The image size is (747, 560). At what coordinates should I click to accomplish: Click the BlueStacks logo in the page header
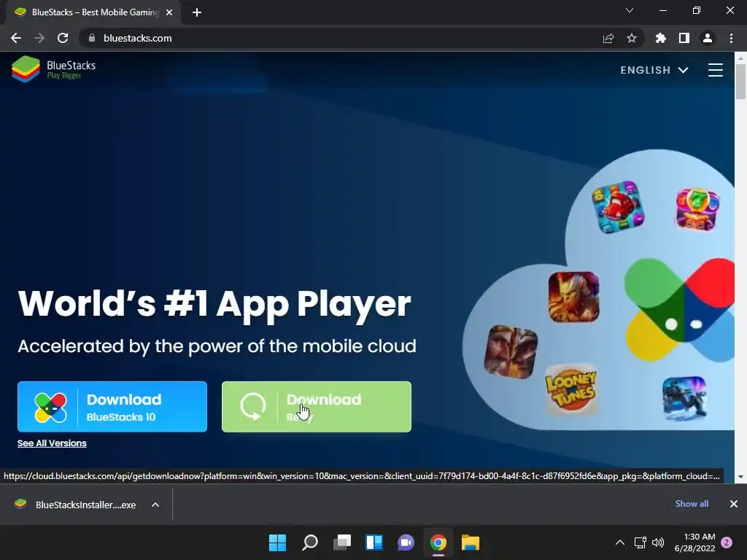[x=53, y=69]
